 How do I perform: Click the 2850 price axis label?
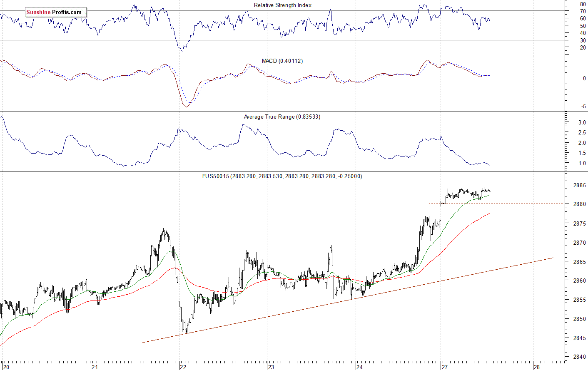(579, 319)
